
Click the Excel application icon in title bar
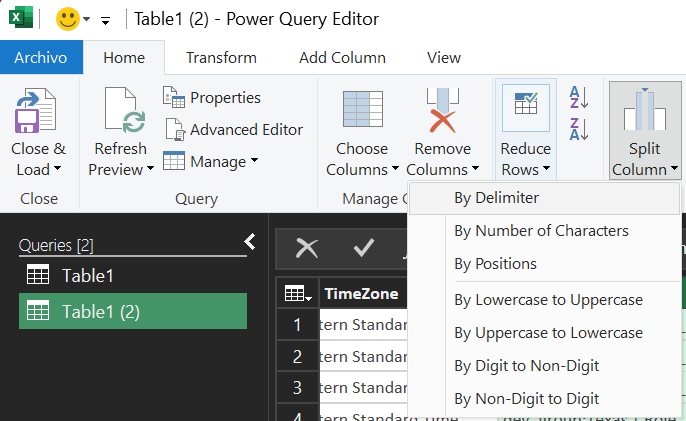click(x=21, y=18)
